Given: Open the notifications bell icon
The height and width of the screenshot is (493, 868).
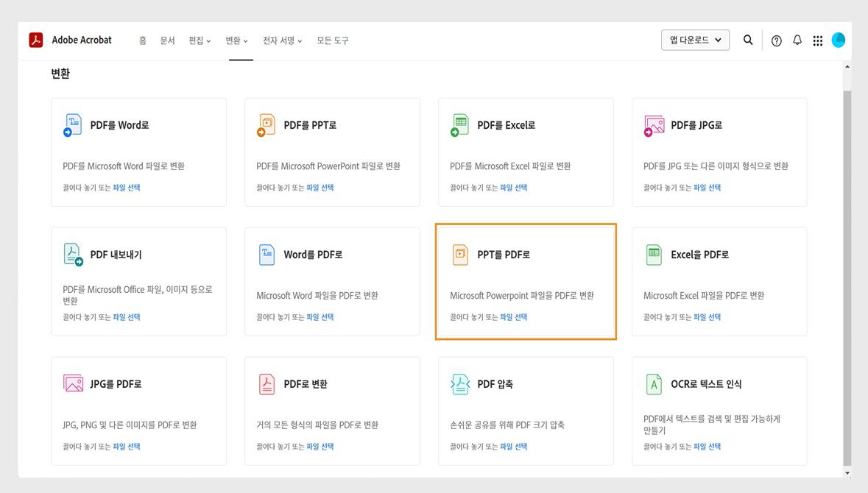Looking at the screenshot, I should [x=797, y=40].
